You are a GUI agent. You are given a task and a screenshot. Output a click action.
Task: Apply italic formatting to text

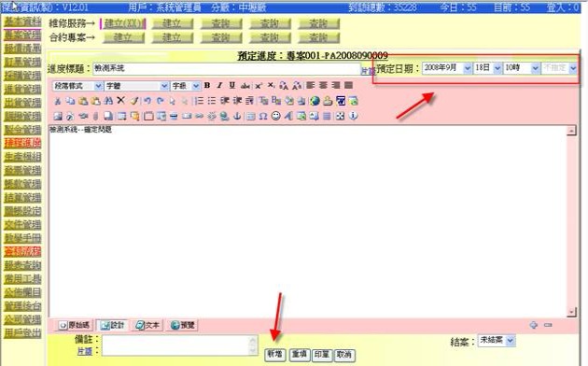click(x=219, y=86)
